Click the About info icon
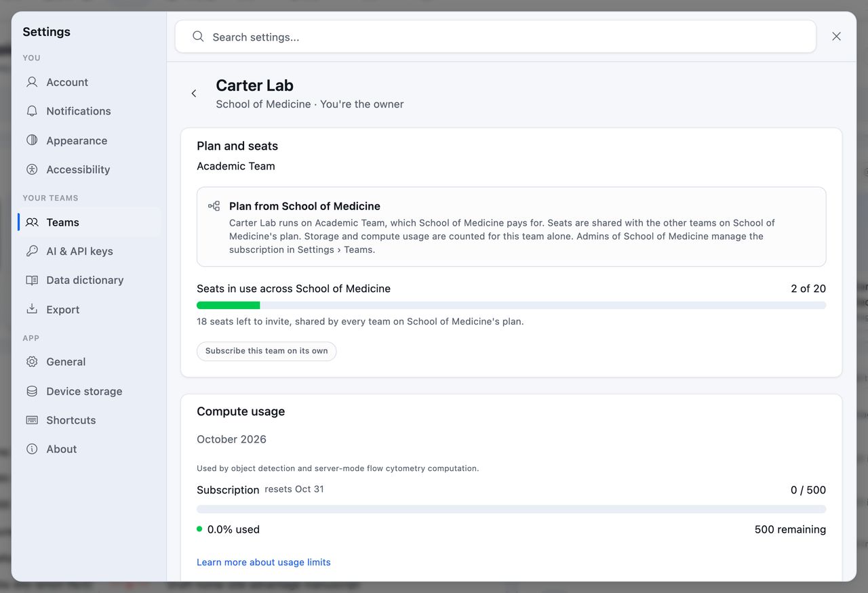Screen dimensions: 868x593 [32, 449]
